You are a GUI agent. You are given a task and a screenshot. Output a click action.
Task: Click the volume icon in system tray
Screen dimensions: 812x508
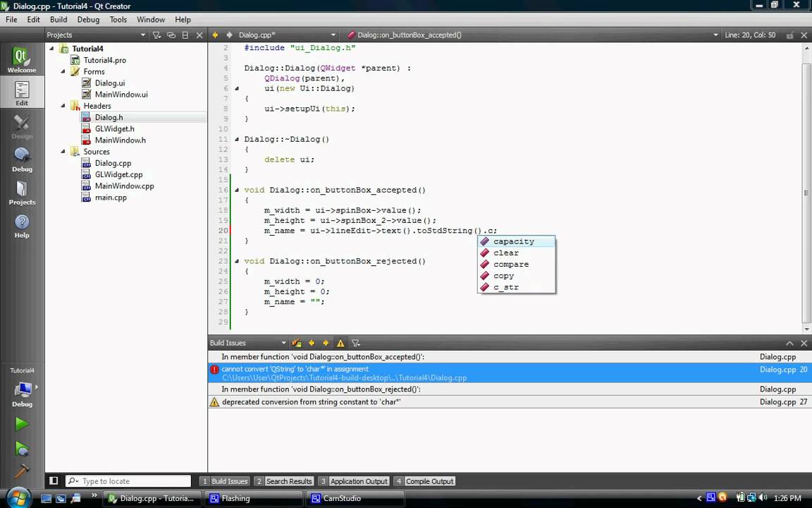pos(763,497)
